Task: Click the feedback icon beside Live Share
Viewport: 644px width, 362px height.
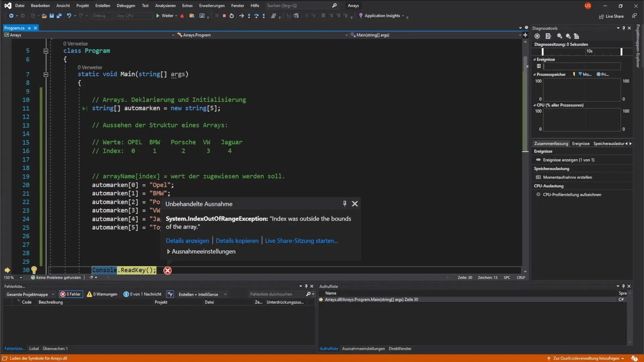Action: pyautogui.click(x=634, y=16)
